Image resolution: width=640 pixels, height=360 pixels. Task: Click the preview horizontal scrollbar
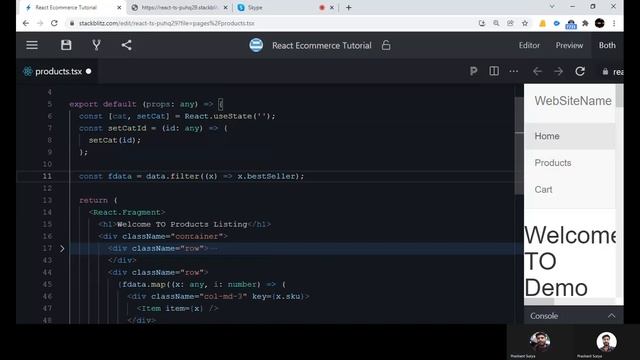click(539, 302)
